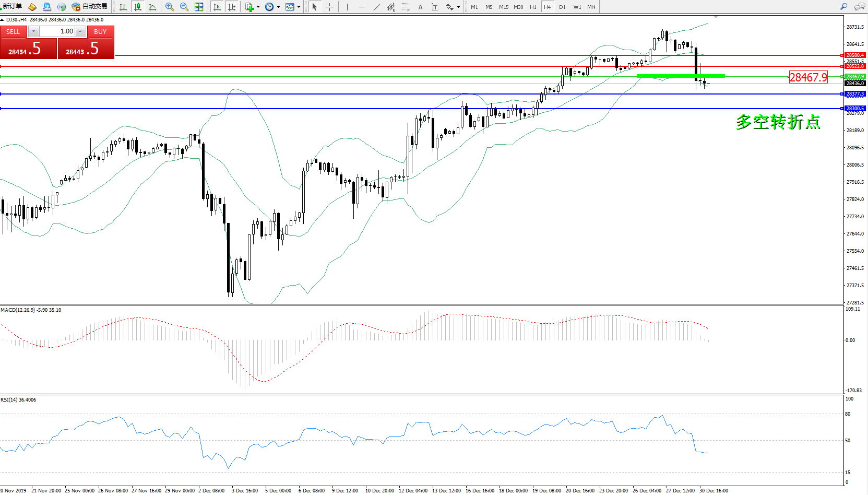The height and width of the screenshot is (495, 868).
Task: Switch to the M15 timeframe
Action: (503, 7)
